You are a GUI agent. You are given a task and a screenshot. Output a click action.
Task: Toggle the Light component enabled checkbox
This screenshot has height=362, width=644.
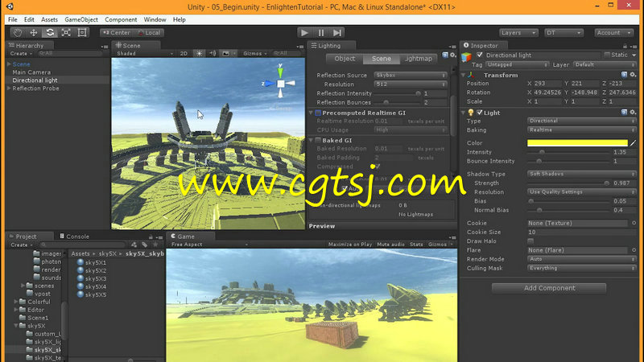tap(479, 113)
